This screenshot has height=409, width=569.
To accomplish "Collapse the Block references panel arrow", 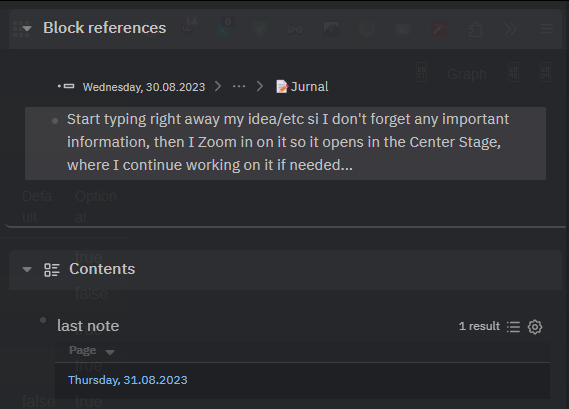I will (27, 28).
